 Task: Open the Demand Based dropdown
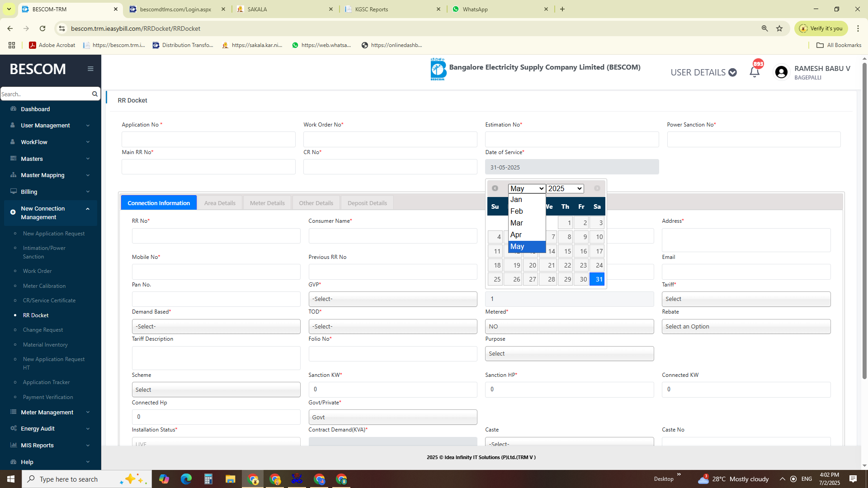(216, 326)
